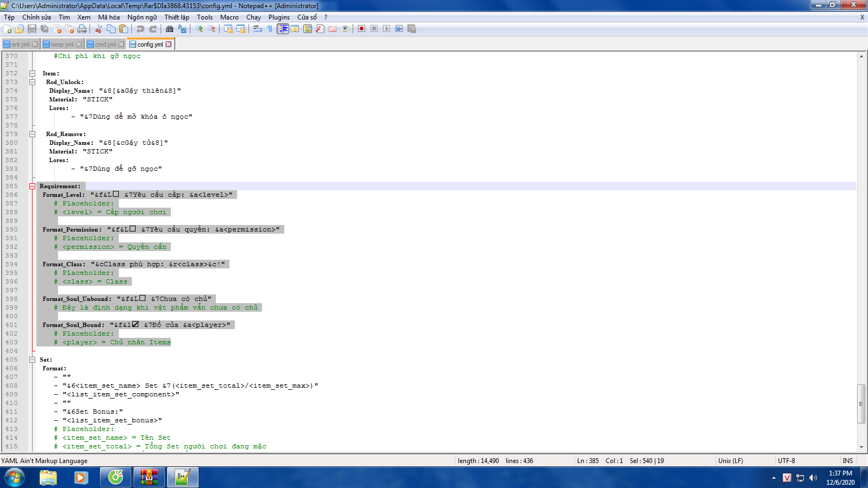The height and width of the screenshot is (488, 868).
Task: Click the Undo arrow icon
Action: [141, 29]
